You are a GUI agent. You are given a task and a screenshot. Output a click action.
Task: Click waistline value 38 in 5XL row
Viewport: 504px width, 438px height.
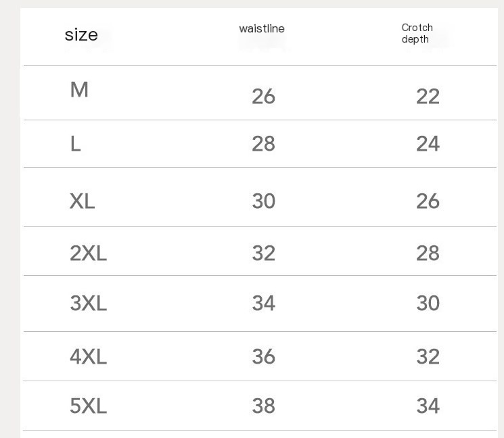point(263,406)
